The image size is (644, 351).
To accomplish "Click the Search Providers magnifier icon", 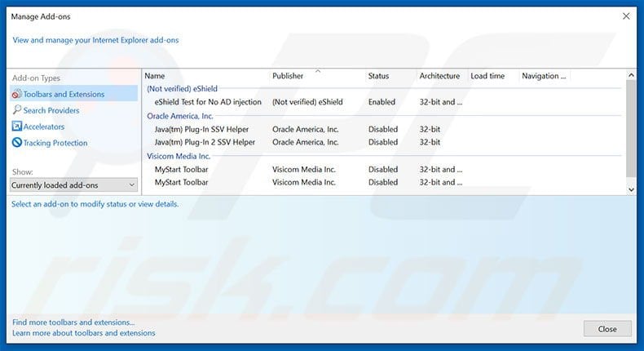I will tap(16, 110).
